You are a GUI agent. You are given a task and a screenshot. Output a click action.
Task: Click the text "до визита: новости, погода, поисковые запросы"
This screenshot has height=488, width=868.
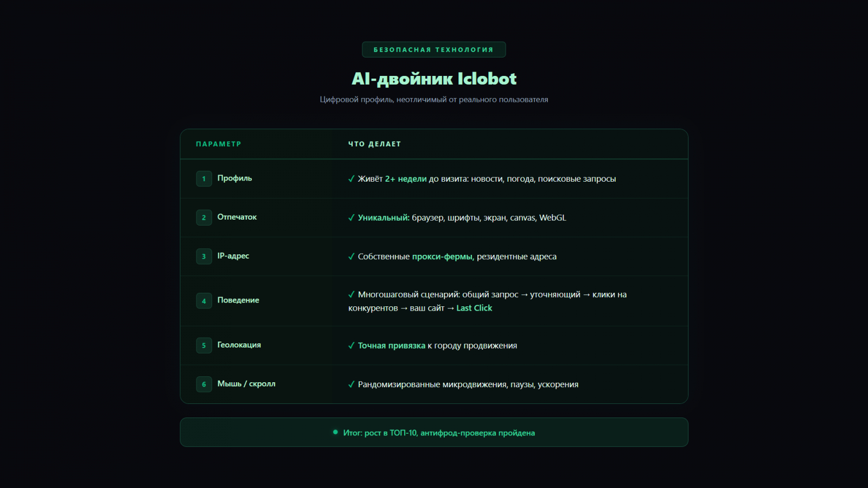coord(522,179)
